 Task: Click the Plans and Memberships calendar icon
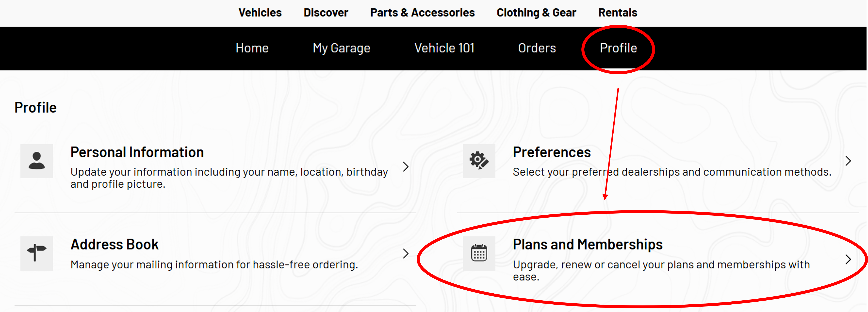pos(479,253)
